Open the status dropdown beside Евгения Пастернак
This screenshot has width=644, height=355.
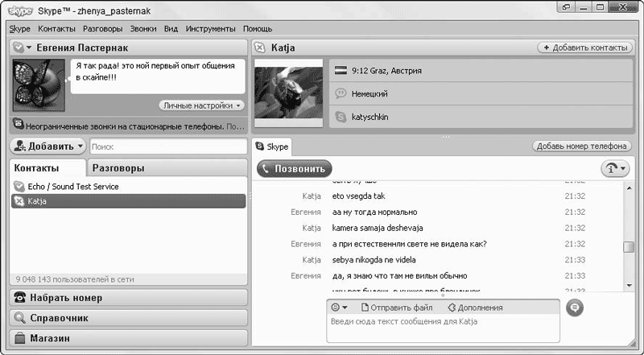point(21,48)
